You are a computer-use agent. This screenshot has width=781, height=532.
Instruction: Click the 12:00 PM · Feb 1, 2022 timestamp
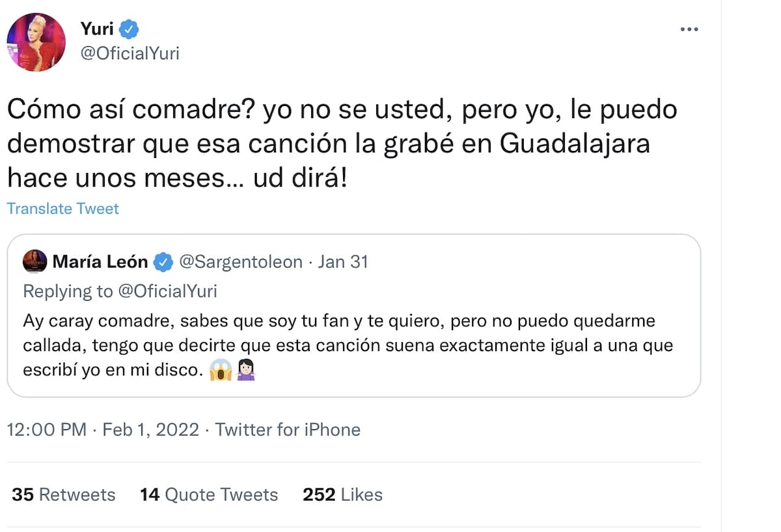point(102,430)
